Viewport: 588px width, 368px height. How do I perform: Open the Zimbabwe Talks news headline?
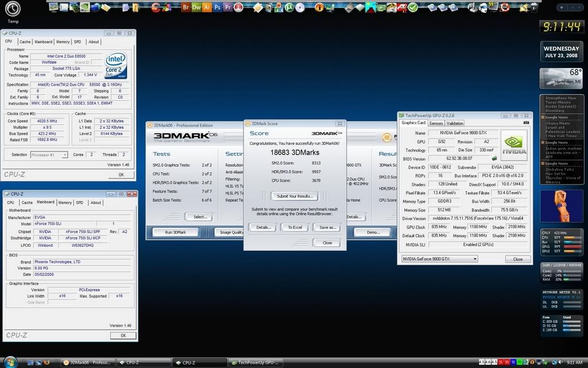pyautogui.click(x=562, y=175)
